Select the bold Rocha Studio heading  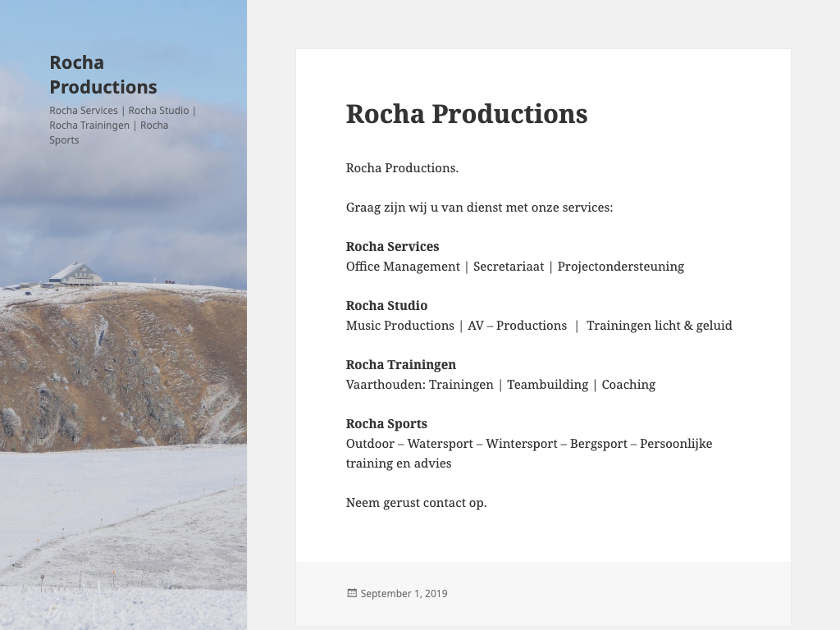click(386, 305)
